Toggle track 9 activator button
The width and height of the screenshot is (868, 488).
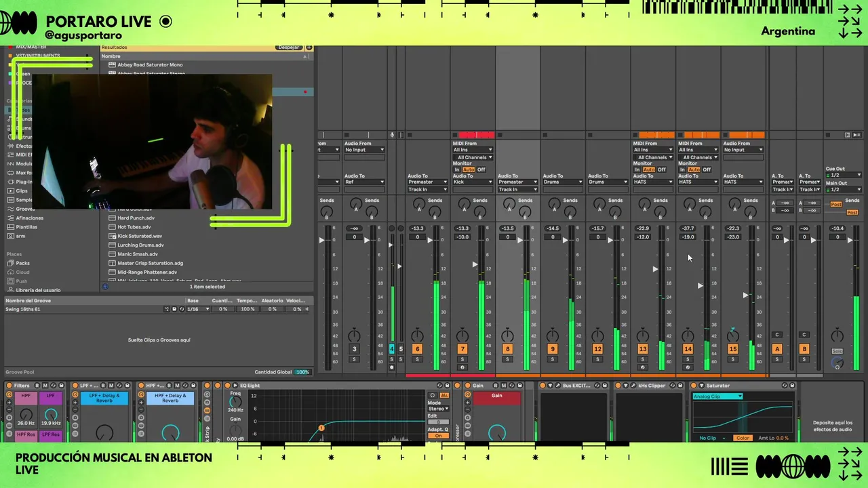(x=553, y=349)
